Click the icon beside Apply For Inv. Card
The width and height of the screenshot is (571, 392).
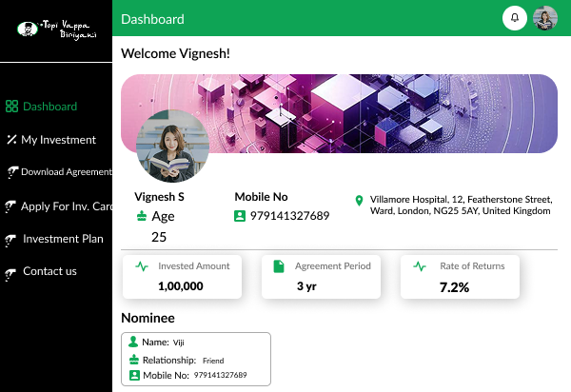pyautogui.click(x=10, y=206)
